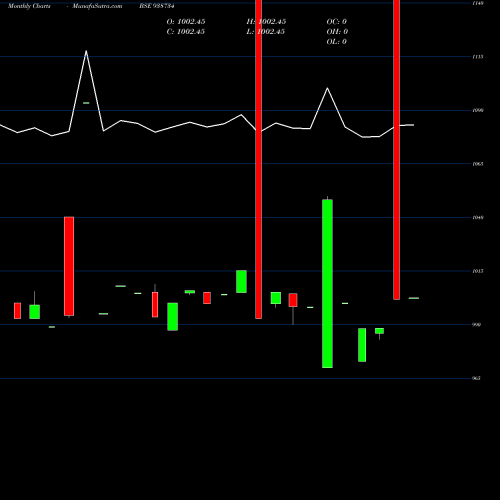Click the 1090 price axis label
The height and width of the screenshot is (500, 500).
click(x=478, y=110)
